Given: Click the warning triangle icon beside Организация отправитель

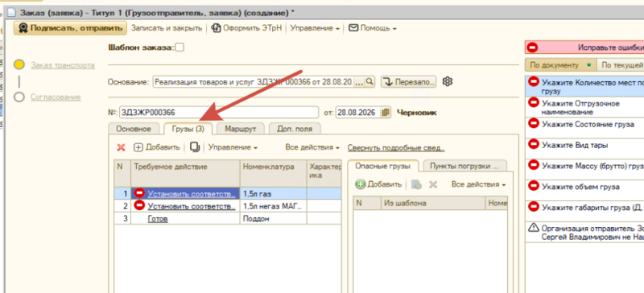Looking at the screenshot, I should (533, 227).
